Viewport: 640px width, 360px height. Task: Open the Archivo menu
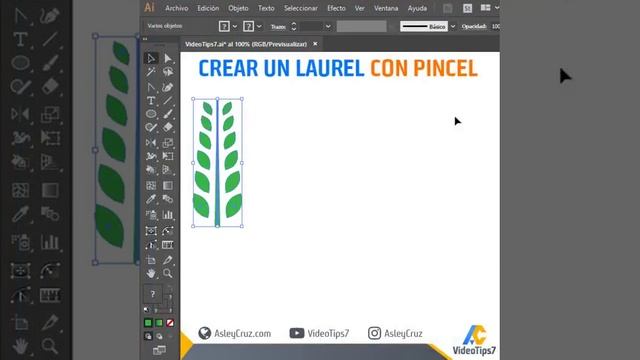click(x=176, y=8)
